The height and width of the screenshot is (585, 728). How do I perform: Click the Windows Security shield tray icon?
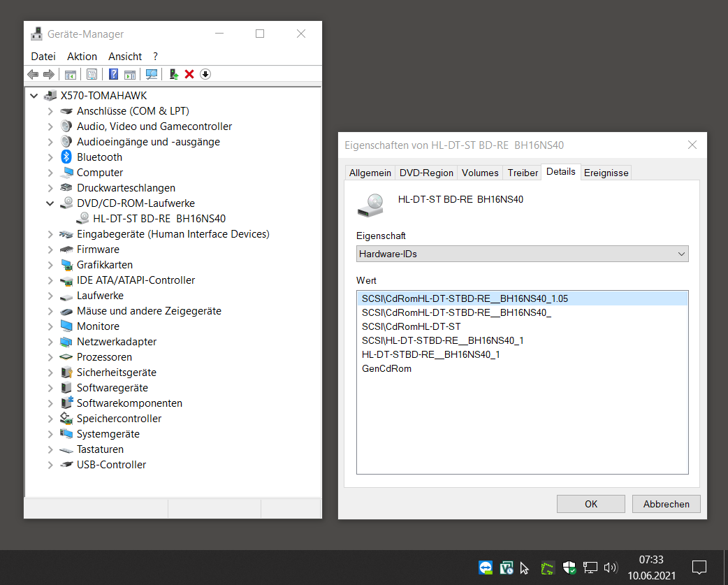tap(569, 568)
